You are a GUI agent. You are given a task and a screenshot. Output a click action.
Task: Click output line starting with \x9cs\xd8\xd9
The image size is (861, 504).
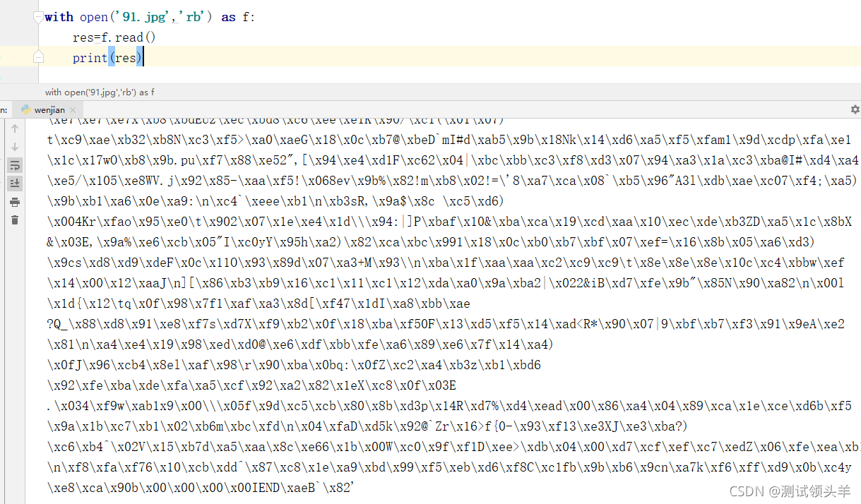[445, 263]
